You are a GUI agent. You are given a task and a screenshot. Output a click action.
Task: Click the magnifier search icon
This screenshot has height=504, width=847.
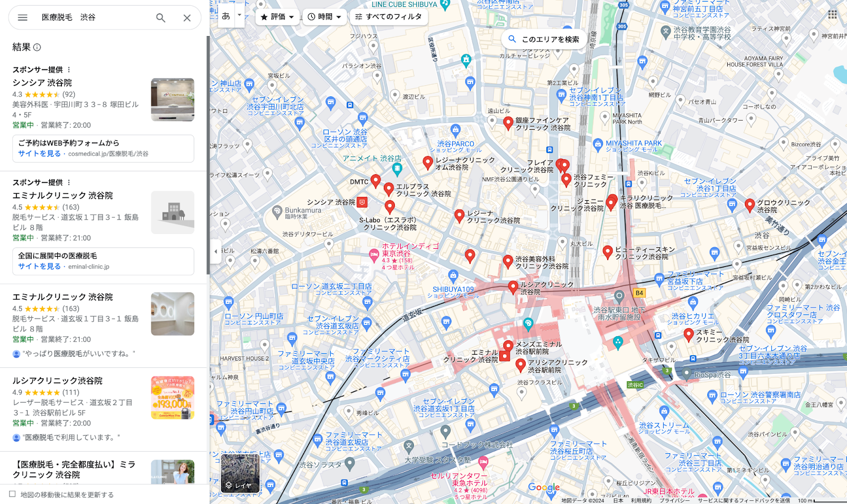(160, 17)
